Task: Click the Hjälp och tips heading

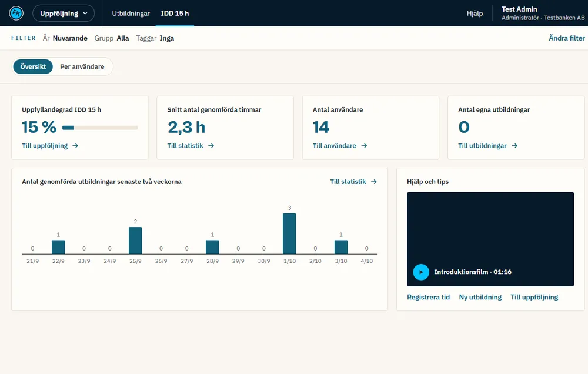Action: pos(427,182)
